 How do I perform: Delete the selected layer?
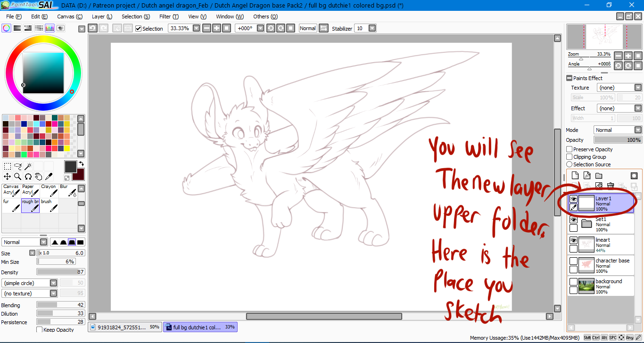tap(611, 186)
